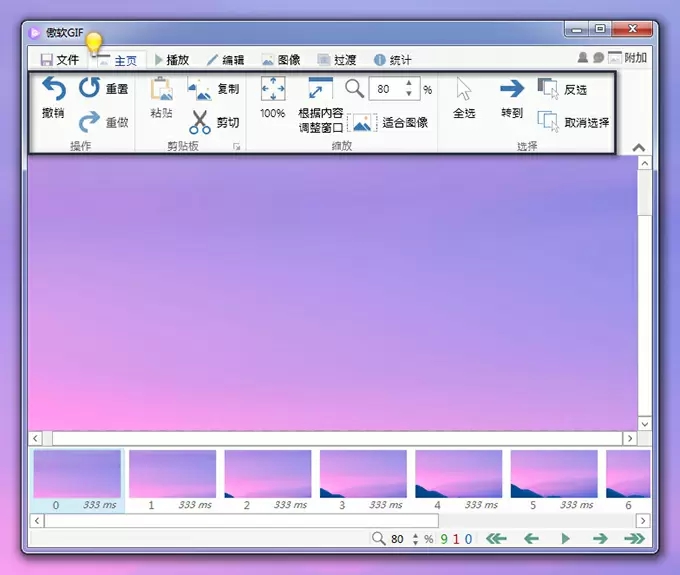
Task: Switch to the Image (图像) tab
Action: 281,60
